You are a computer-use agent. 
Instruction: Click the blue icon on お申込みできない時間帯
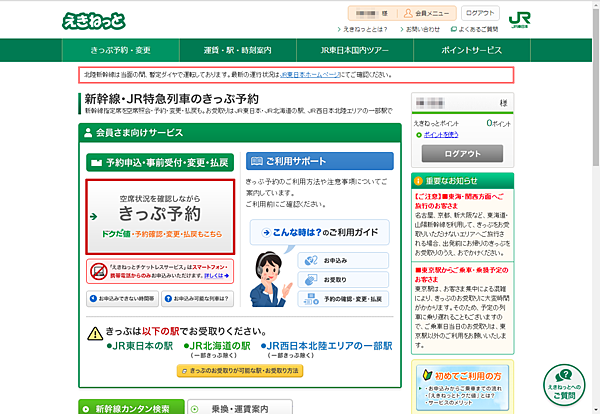[x=93, y=298]
